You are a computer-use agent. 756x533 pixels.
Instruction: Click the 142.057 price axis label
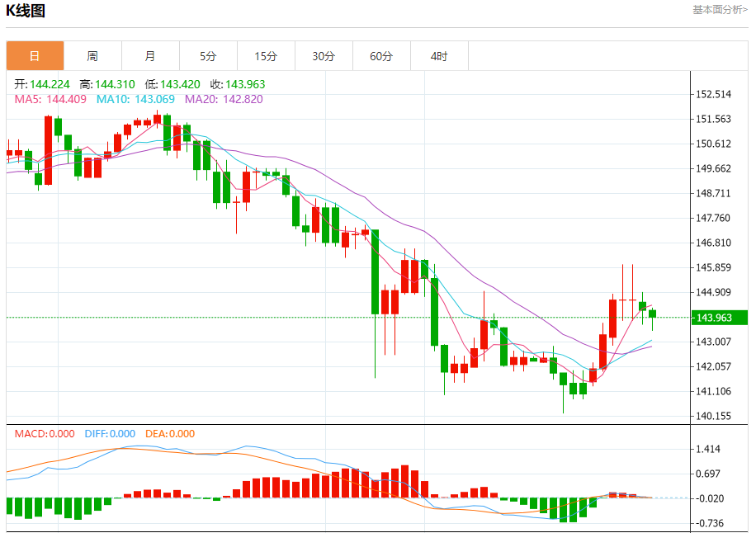point(714,366)
